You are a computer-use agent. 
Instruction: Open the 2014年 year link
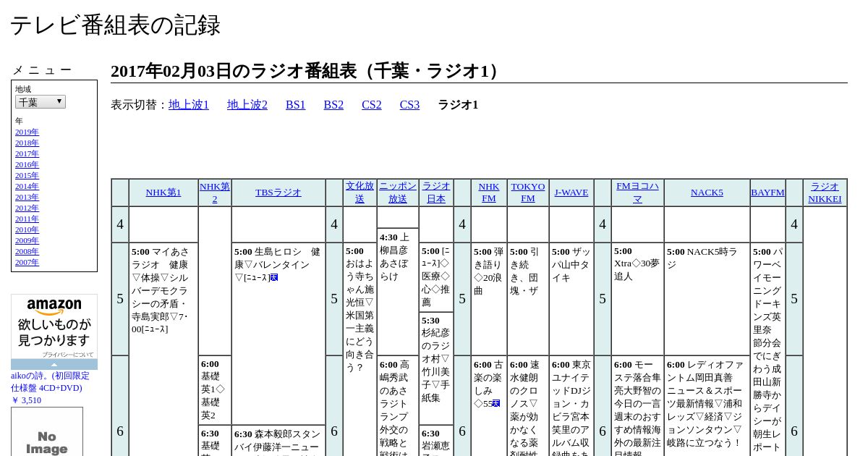(x=27, y=186)
